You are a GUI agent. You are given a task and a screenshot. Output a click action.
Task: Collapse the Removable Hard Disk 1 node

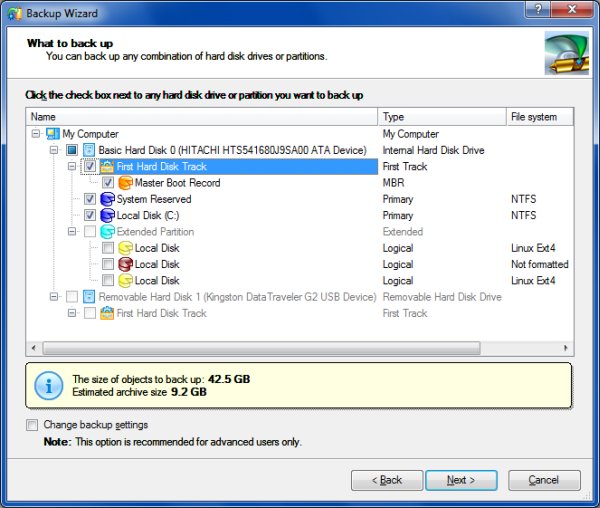[54, 297]
